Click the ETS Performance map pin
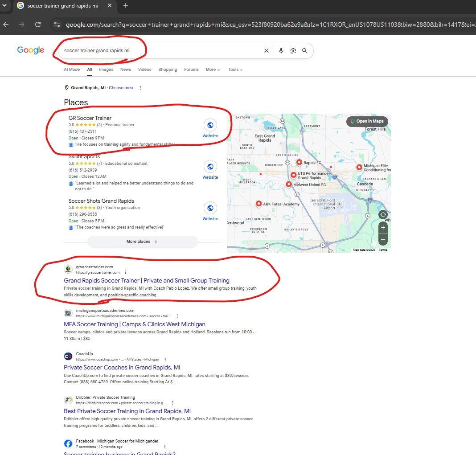The height and width of the screenshot is (455, 476). point(293,175)
